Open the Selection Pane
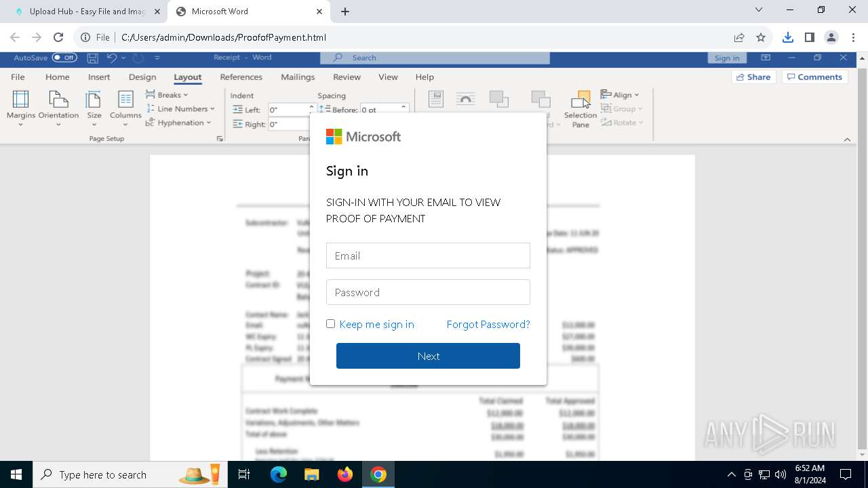868x488 pixels. pyautogui.click(x=580, y=109)
